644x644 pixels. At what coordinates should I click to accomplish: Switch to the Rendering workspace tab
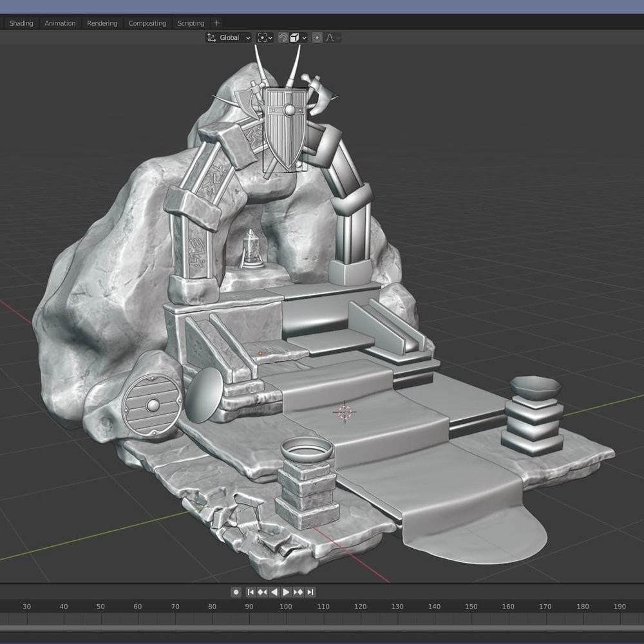[102, 23]
